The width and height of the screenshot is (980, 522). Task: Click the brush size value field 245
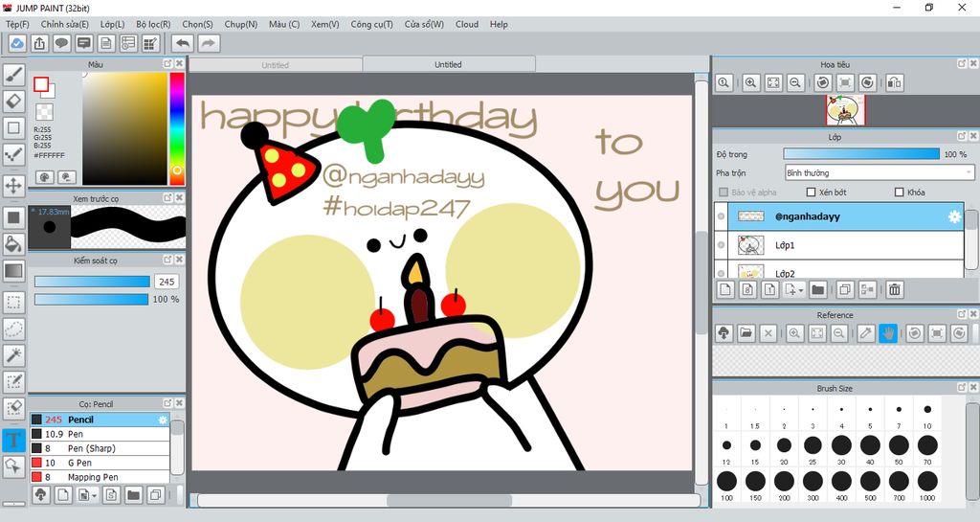pos(167,282)
